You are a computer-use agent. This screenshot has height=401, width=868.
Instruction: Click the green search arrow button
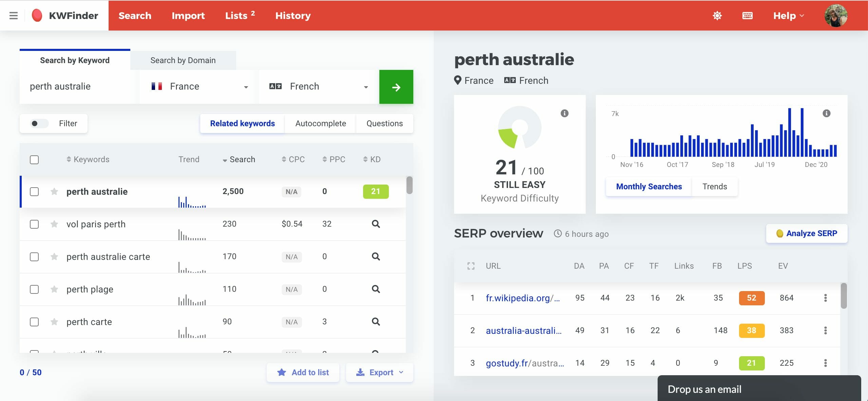pos(396,87)
